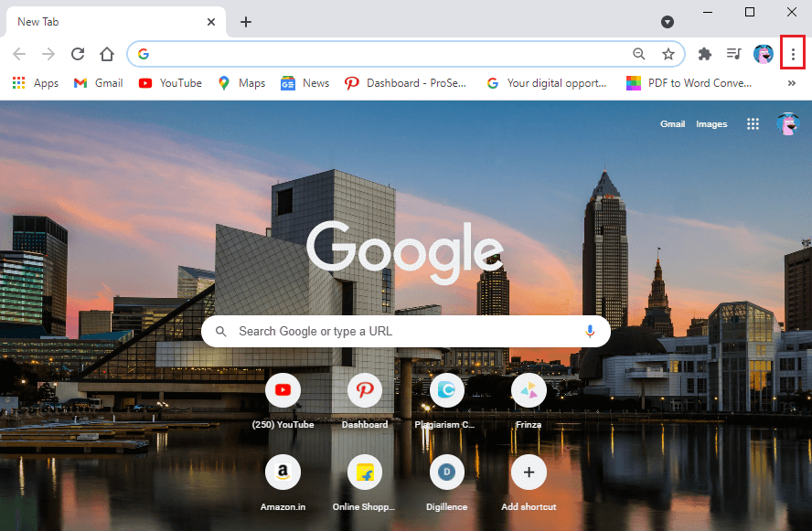Image resolution: width=812 pixels, height=531 pixels.
Task: Show more bookmarks with double chevron
Action: [791, 83]
